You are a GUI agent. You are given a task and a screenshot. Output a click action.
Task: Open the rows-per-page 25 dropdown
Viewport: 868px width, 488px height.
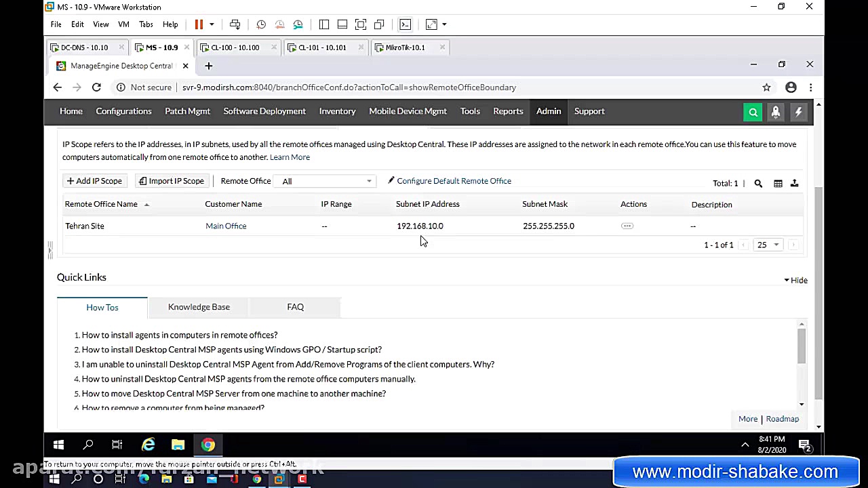point(768,245)
